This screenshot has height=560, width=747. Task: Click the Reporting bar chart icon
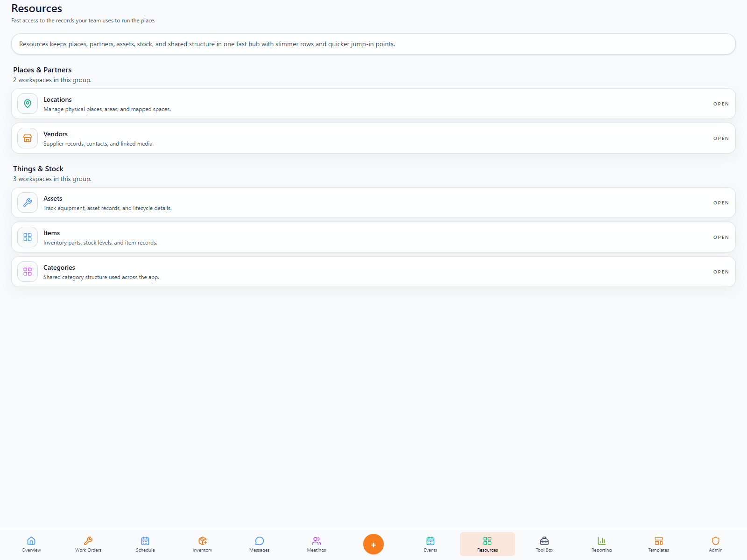point(601,540)
